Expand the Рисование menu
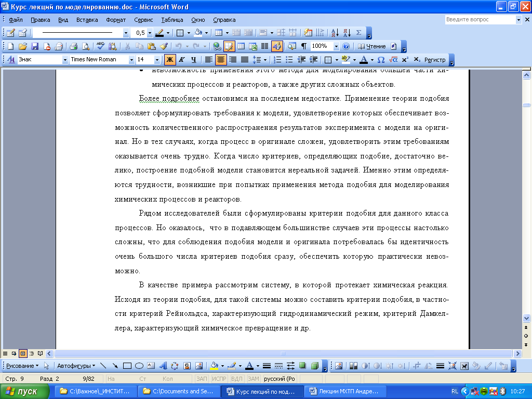This screenshot has height=399, width=532. click(x=22, y=366)
